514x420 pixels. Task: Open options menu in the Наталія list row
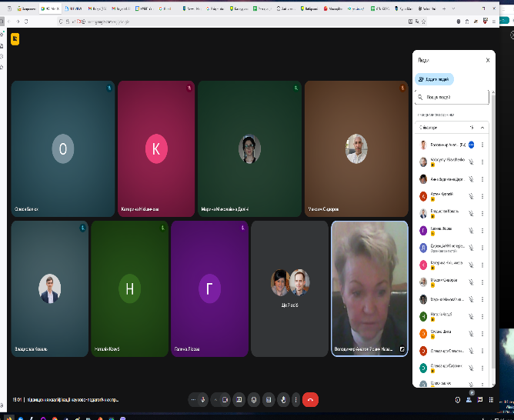[482, 316]
